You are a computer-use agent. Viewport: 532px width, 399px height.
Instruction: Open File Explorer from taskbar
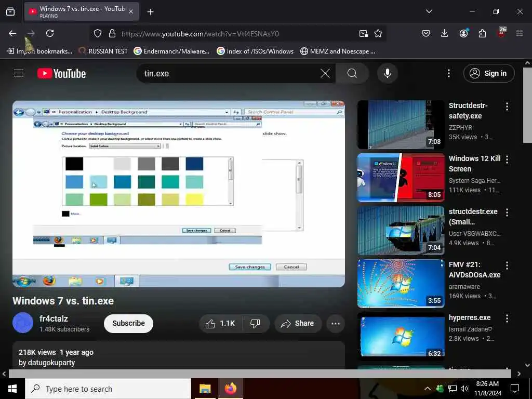[205, 389]
